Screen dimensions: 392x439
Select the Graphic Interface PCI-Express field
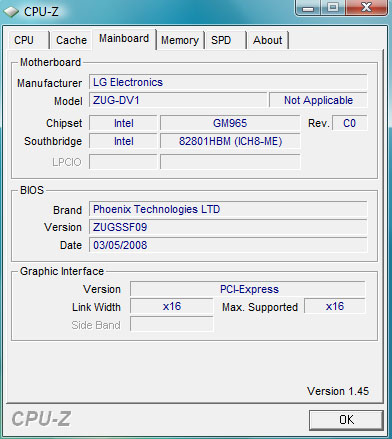coord(248,289)
